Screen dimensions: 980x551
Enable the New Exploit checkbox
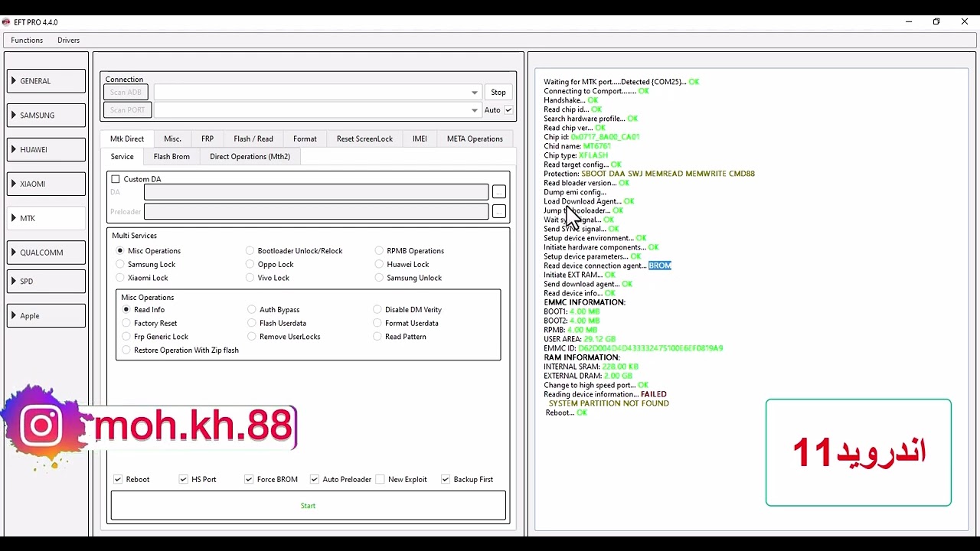(x=380, y=480)
